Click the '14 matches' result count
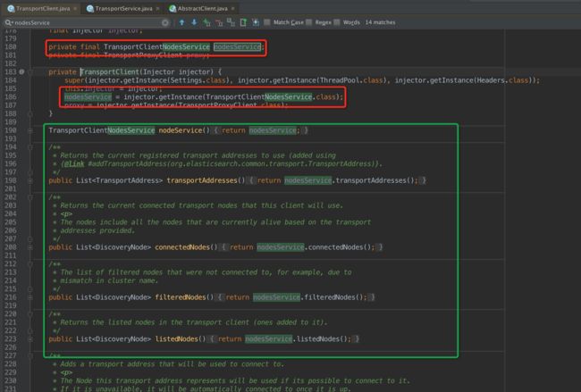 pyautogui.click(x=380, y=22)
